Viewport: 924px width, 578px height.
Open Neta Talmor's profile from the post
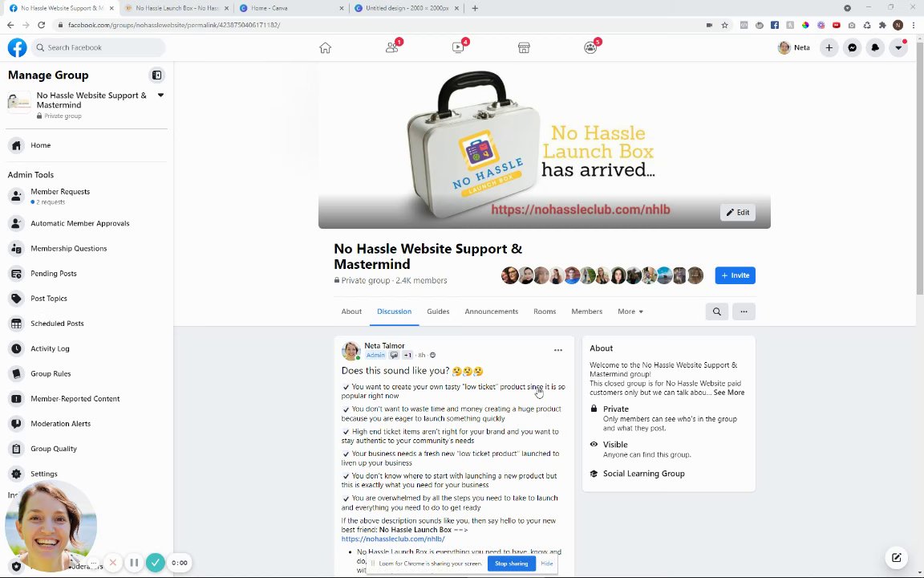[384, 346]
